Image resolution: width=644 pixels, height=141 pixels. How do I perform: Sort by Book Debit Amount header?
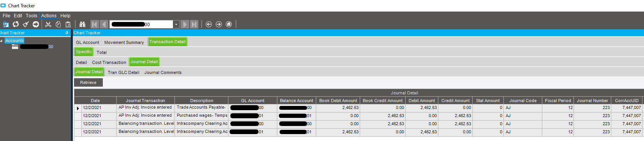click(x=338, y=101)
